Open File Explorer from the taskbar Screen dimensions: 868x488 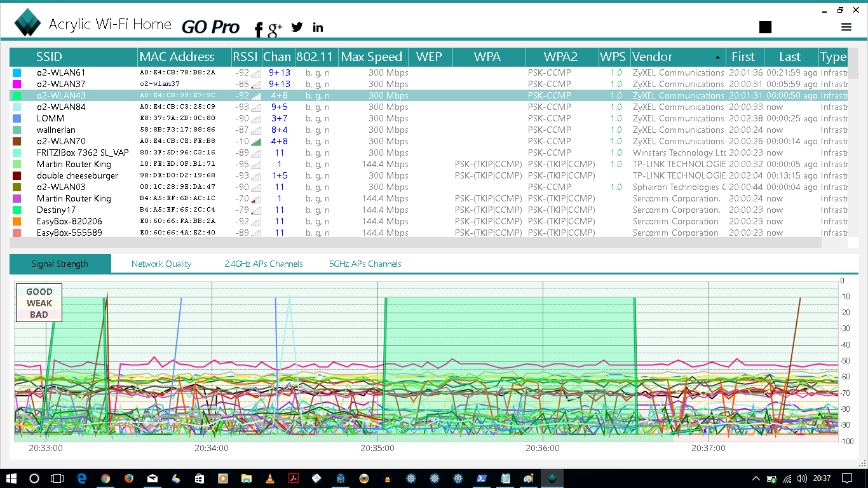[x=247, y=478]
